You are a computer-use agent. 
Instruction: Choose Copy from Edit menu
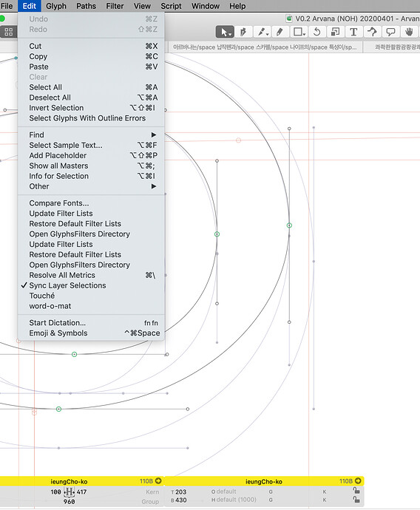(91, 56)
